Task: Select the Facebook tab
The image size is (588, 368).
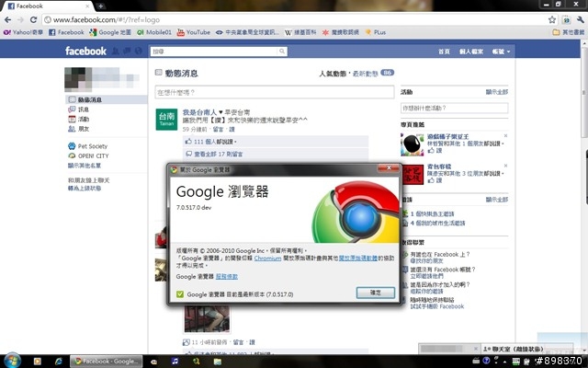Action: point(47,6)
